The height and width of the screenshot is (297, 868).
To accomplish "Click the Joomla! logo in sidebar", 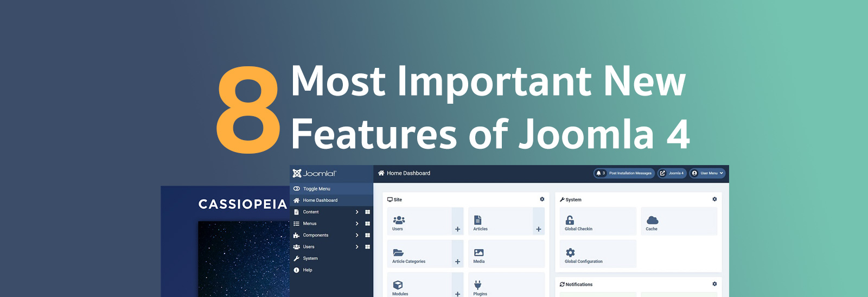I will [315, 173].
